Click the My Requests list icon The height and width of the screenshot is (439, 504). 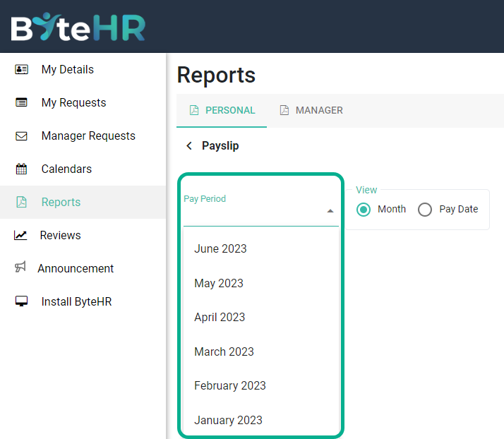[22, 102]
